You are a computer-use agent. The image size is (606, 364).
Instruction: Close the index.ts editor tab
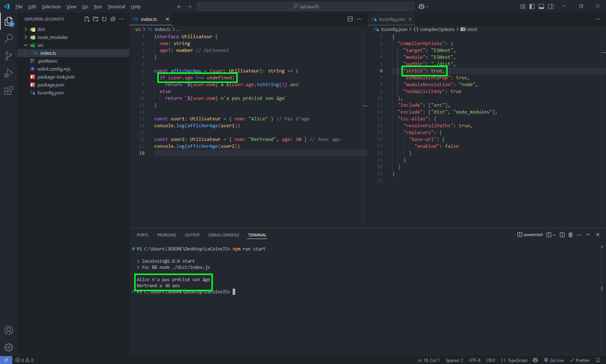[167, 19]
